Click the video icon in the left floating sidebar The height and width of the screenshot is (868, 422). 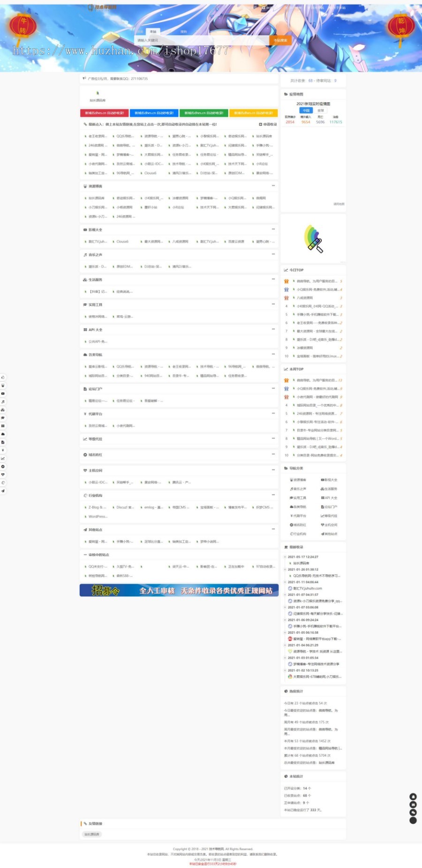point(3,394)
